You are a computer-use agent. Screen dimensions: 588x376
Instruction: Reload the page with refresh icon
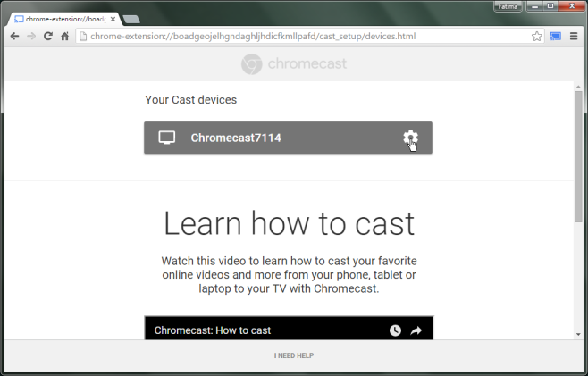coord(48,37)
